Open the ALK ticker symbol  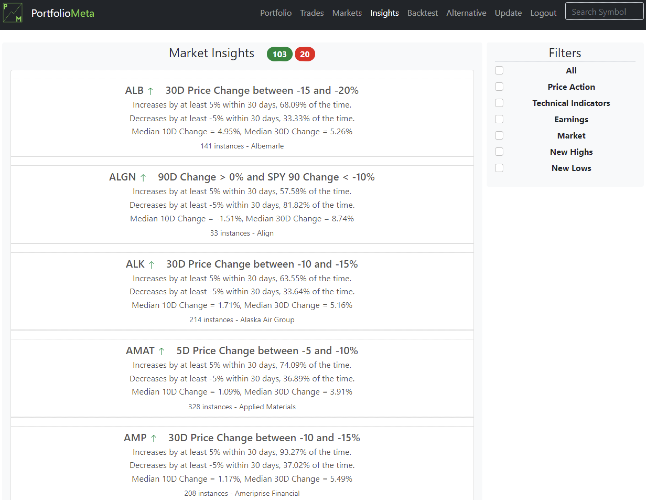(135, 264)
